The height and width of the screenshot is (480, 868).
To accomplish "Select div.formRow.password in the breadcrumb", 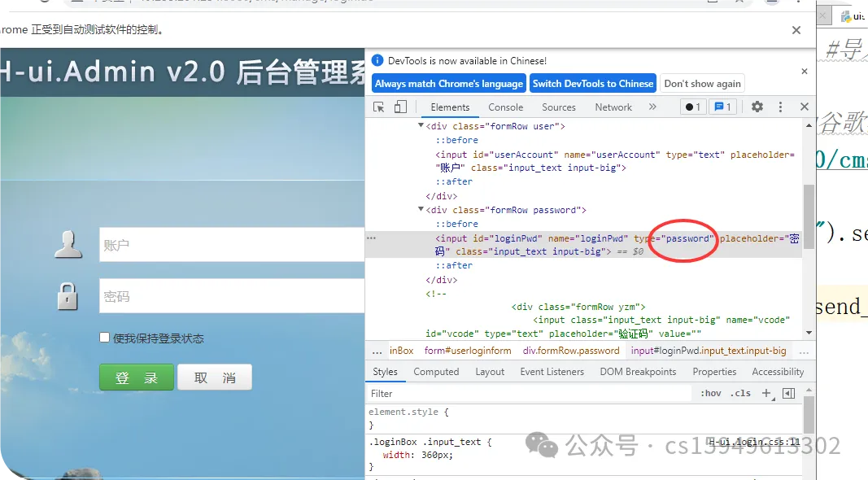I will coord(571,351).
